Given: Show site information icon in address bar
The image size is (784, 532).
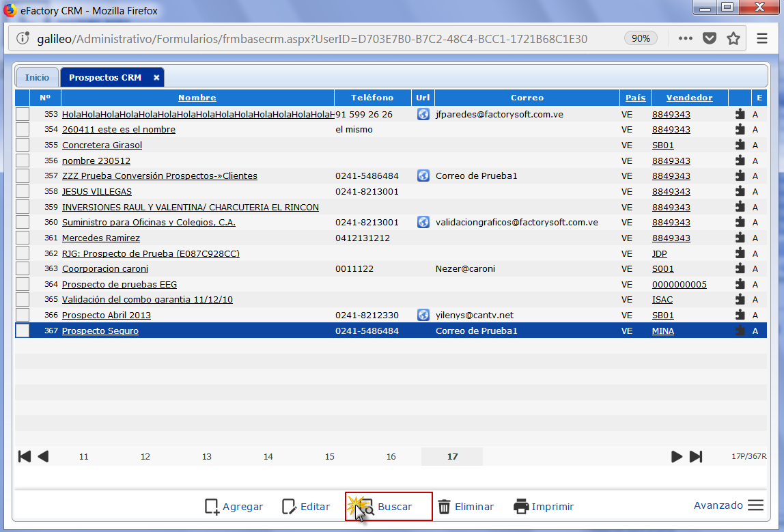Looking at the screenshot, I should tap(23, 38).
